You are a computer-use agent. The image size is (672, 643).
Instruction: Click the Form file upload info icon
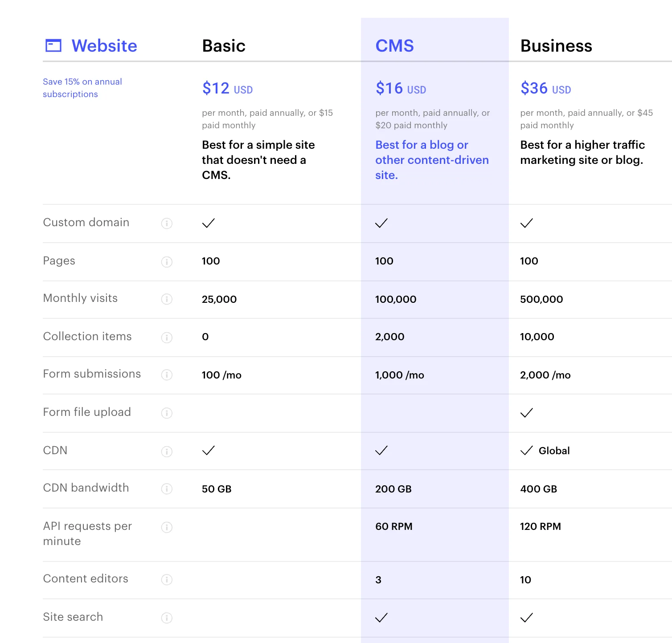167,413
